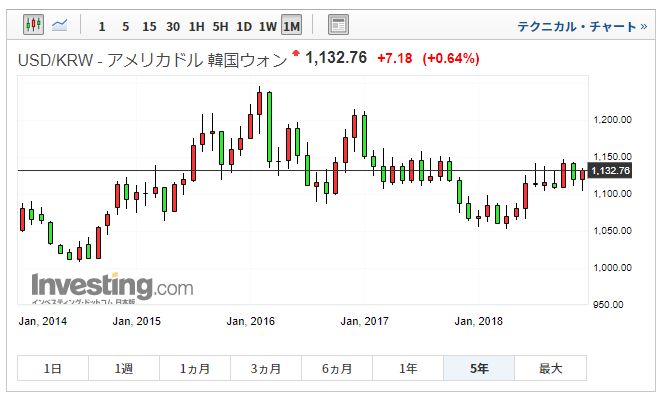
Task: Switch to the 3ヵ月 range tab
Action: coord(266,369)
